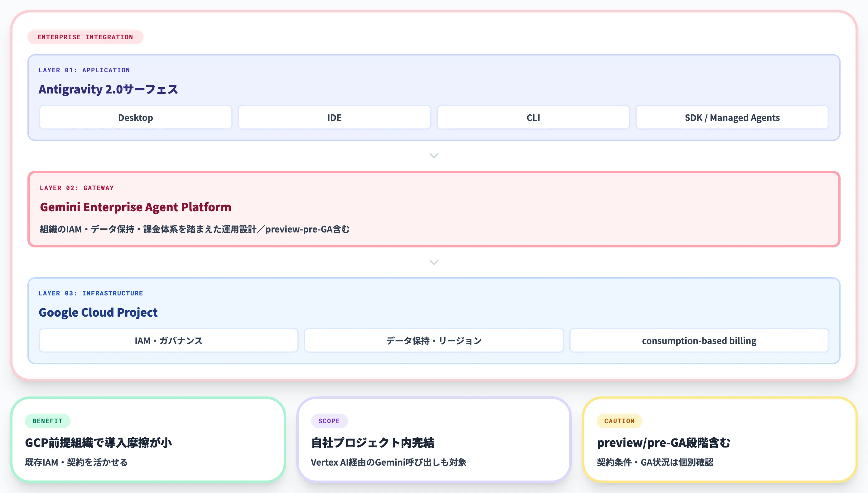Select the Desktop surface chip
This screenshot has height=493, width=868.
point(135,117)
